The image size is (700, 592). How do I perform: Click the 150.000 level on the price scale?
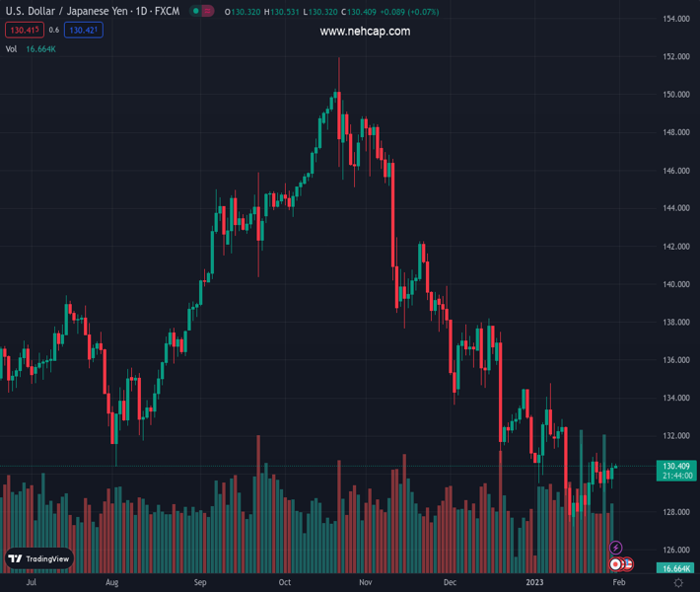tap(675, 95)
